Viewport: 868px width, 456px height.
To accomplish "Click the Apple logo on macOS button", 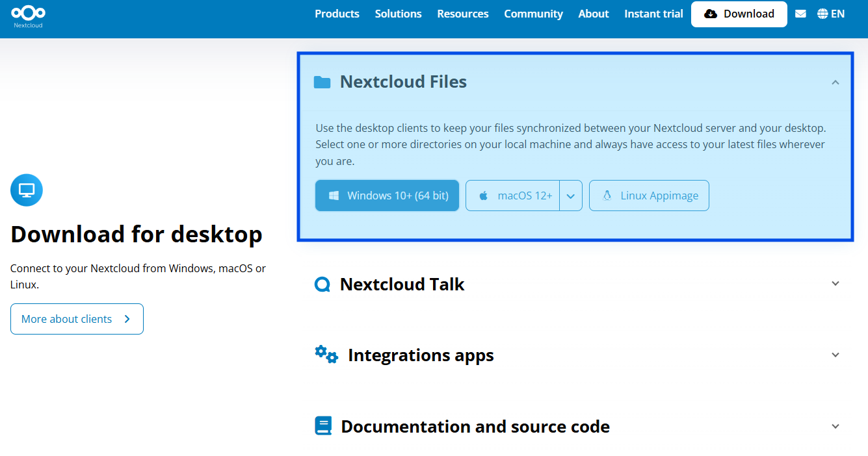I will (484, 196).
